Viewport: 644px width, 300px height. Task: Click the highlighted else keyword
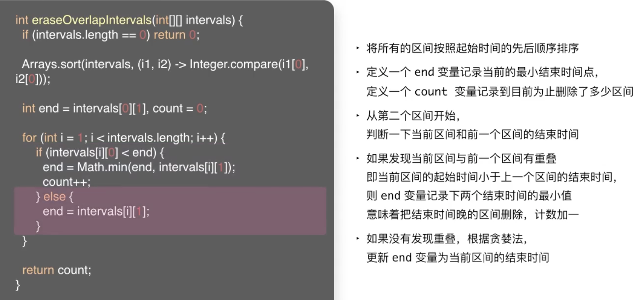pyautogui.click(x=54, y=196)
